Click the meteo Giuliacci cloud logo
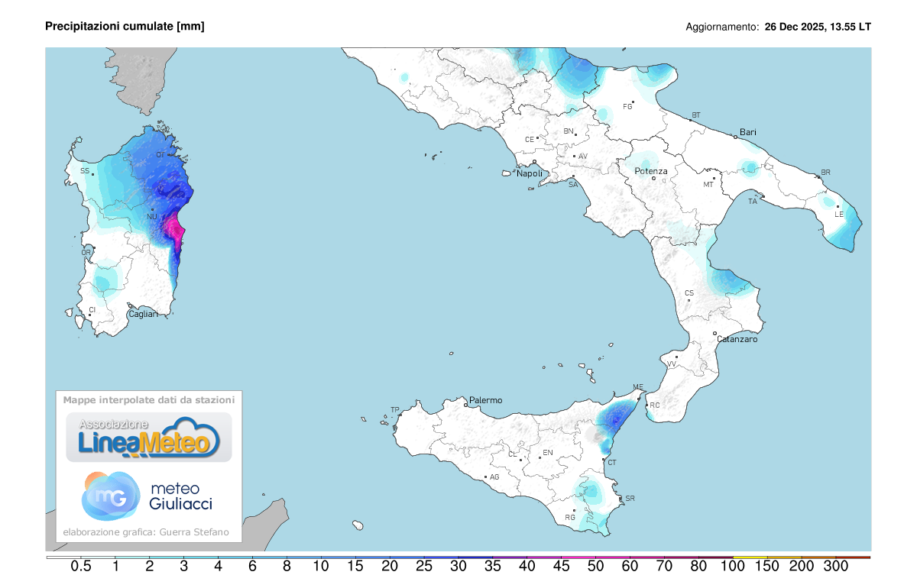Image resolution: width=917 pixels, height=588 pixels. (111, 495)
